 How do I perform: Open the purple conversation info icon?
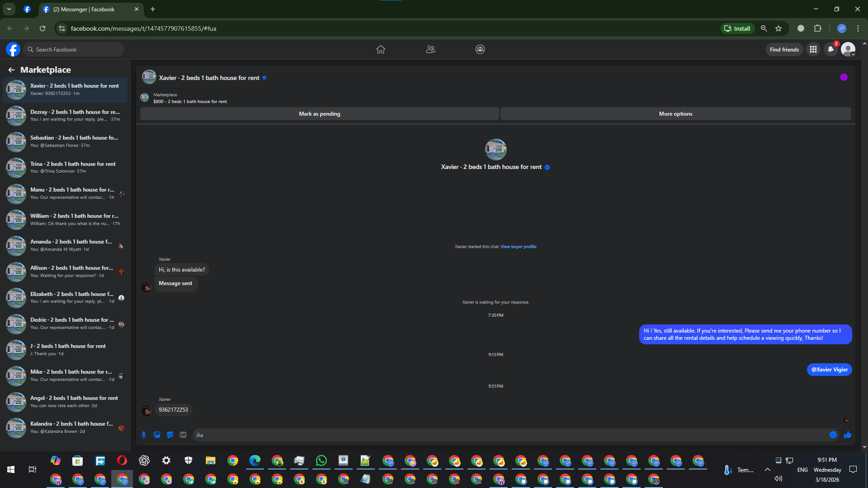coord(844,77)
